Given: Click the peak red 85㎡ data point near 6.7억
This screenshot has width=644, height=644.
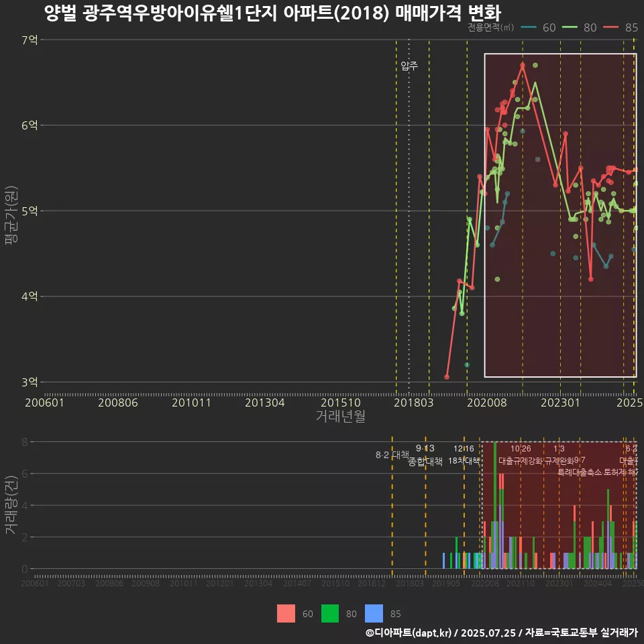Looking at the screenshot, I should pyautogui.click(x=523, y=65).
